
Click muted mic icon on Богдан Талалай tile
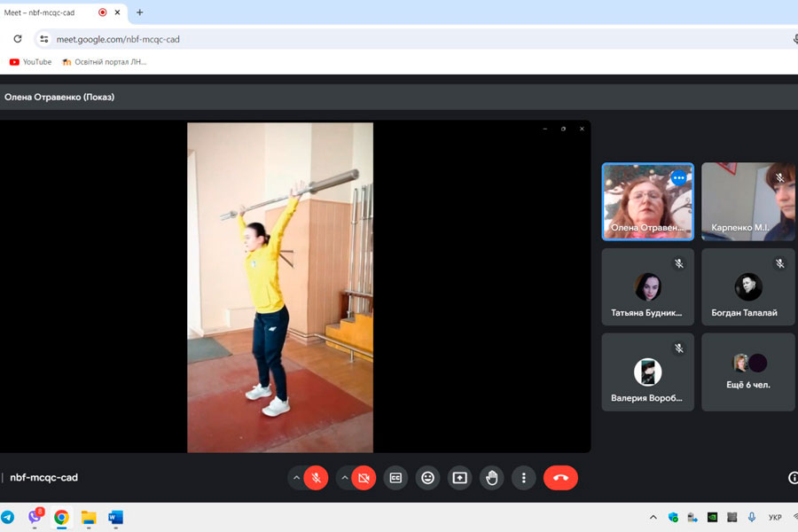779,263
